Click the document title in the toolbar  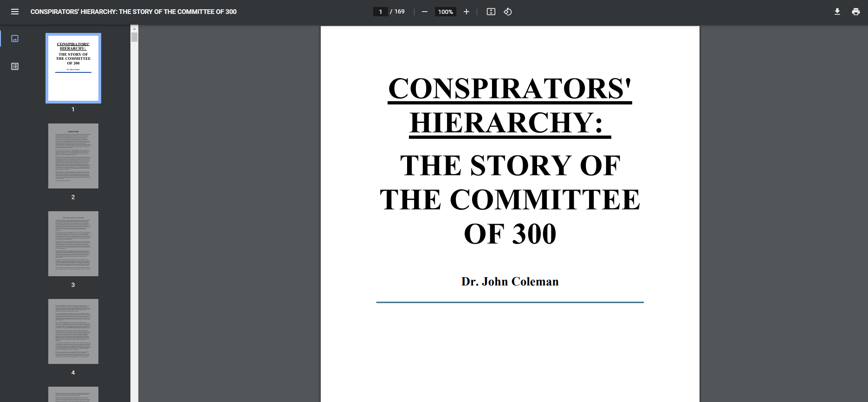click(134, 12)
